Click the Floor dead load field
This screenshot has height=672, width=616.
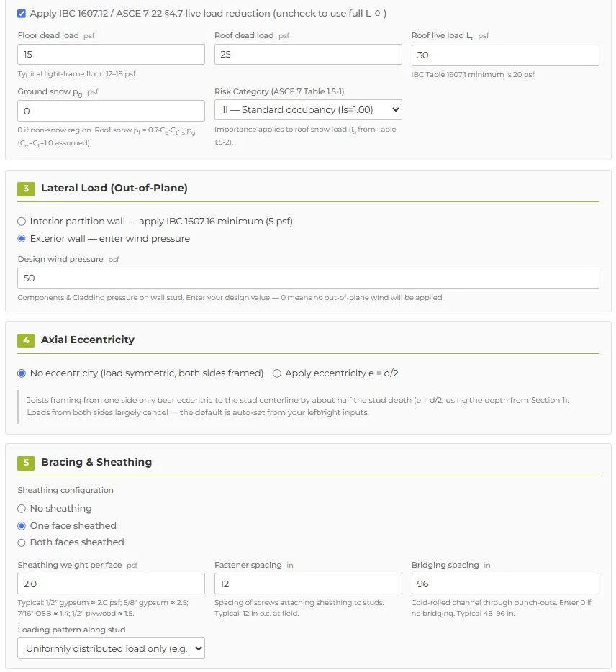pyautogui.click(x=111, y=55)
